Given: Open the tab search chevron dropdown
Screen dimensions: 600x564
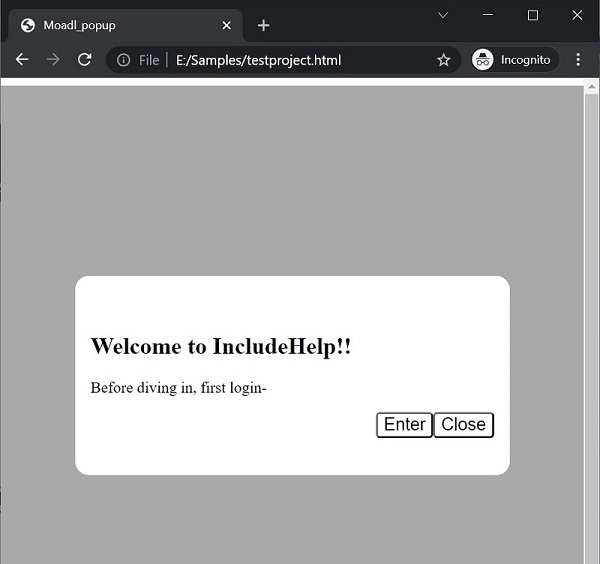Looking at the screenshot, I should click(x=443, y=15).
